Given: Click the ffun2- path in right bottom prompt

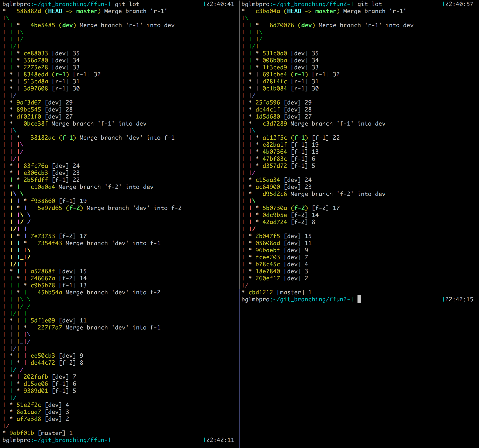Looking at the screenshot, I should [312, 300].
